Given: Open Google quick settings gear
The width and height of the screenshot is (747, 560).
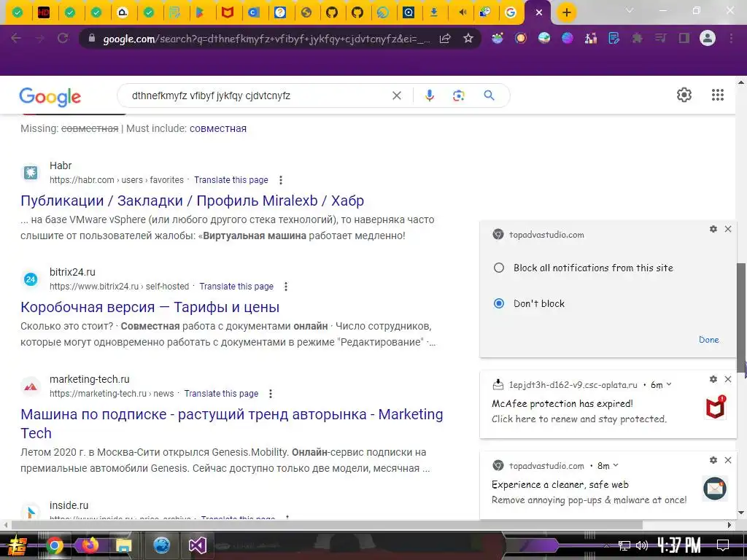Looking at the screenshot, I should tap(684, 95).
